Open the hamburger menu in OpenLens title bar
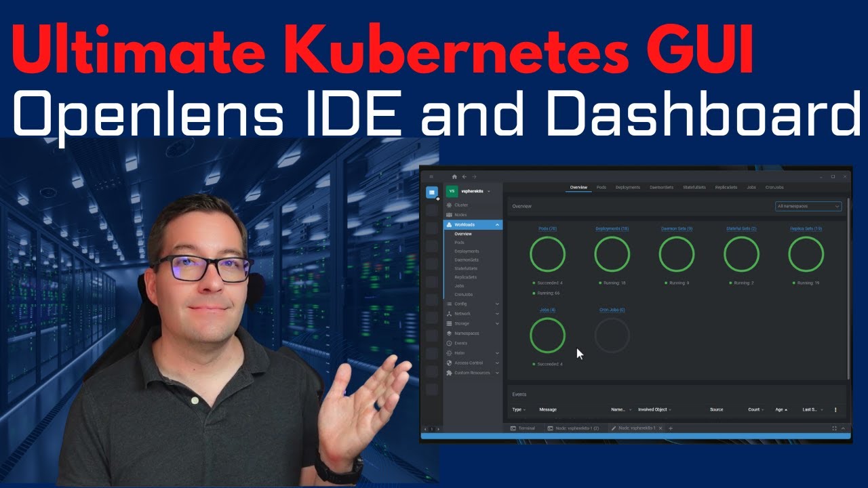Image resolution: width=868 pixels, height=488 pixels. tap(431, 177)
